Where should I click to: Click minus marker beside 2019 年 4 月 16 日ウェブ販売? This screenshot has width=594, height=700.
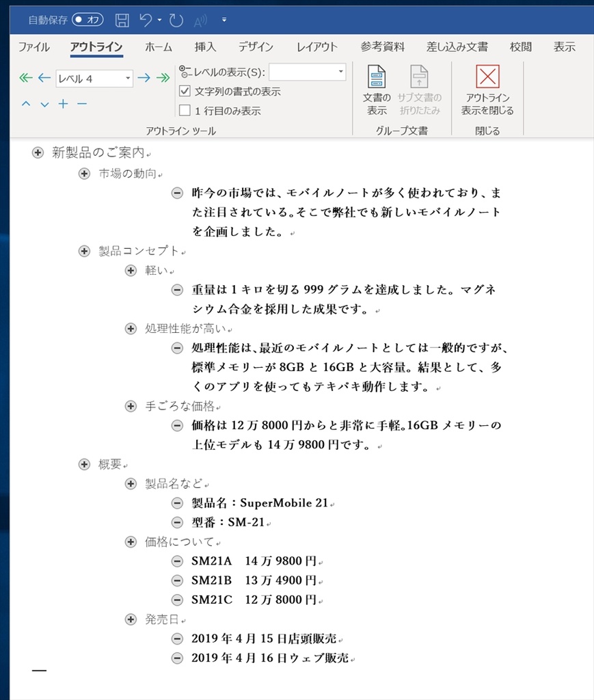177,658
